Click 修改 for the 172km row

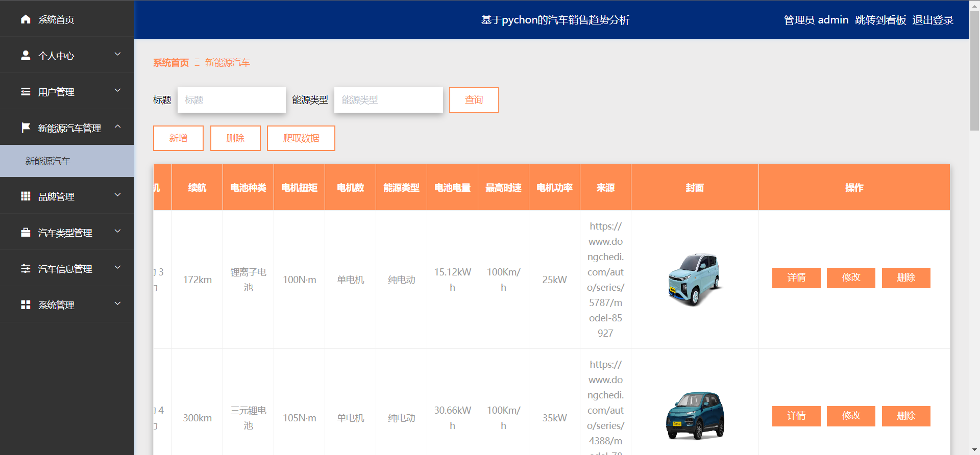pyautogui.click(x=851, y=278)
